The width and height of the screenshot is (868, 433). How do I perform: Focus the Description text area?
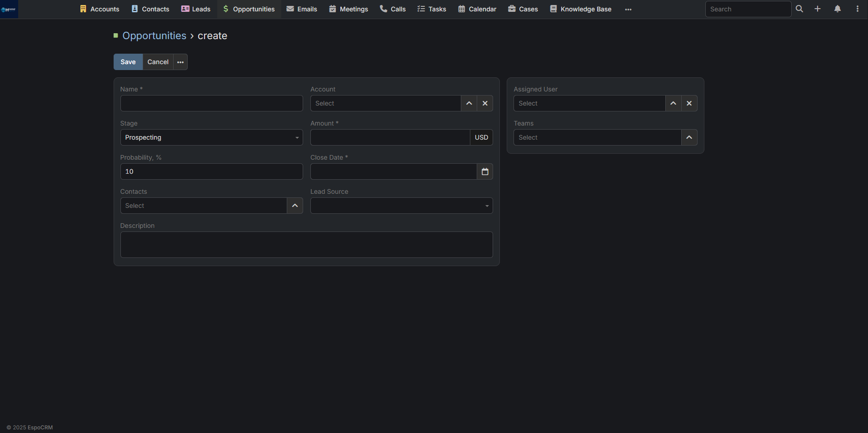[306, 245]
